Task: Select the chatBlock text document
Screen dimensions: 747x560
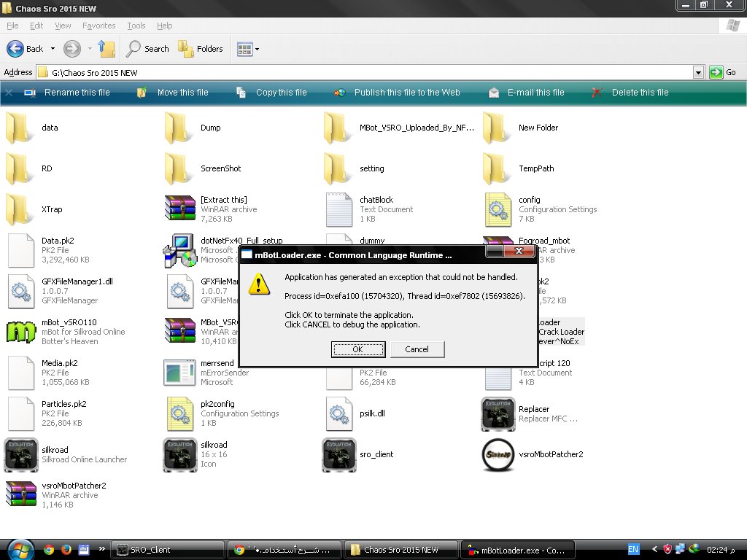Action: tap(368, 209)
